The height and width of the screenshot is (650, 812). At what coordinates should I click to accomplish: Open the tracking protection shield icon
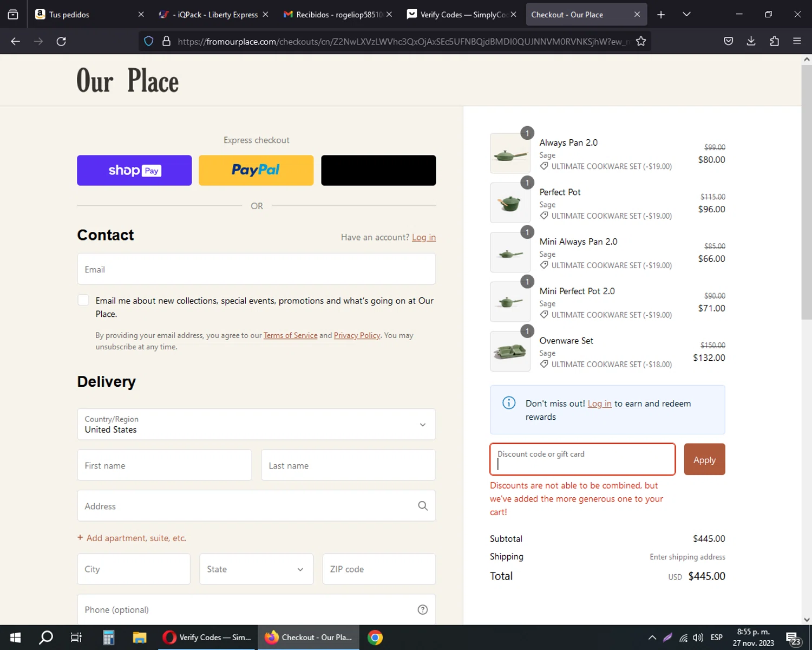(x=149, y=41)
